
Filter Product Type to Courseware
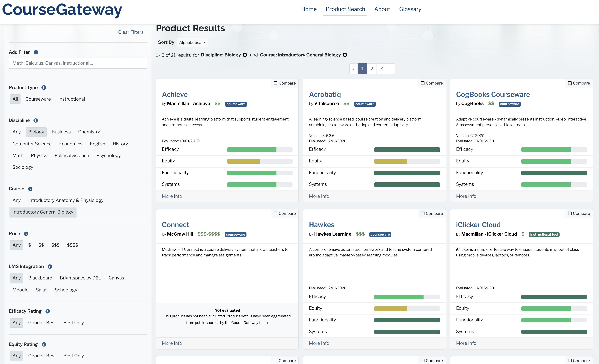click(38, 99)
